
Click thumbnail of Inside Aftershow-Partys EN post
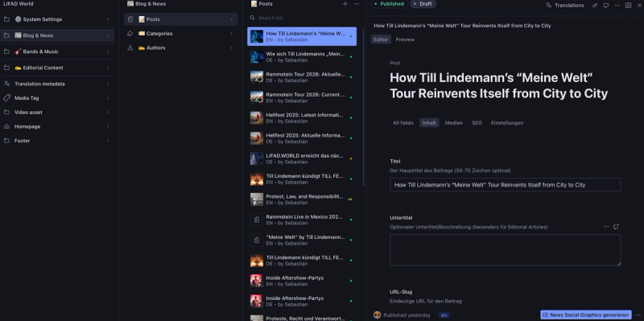coord(257,281)
